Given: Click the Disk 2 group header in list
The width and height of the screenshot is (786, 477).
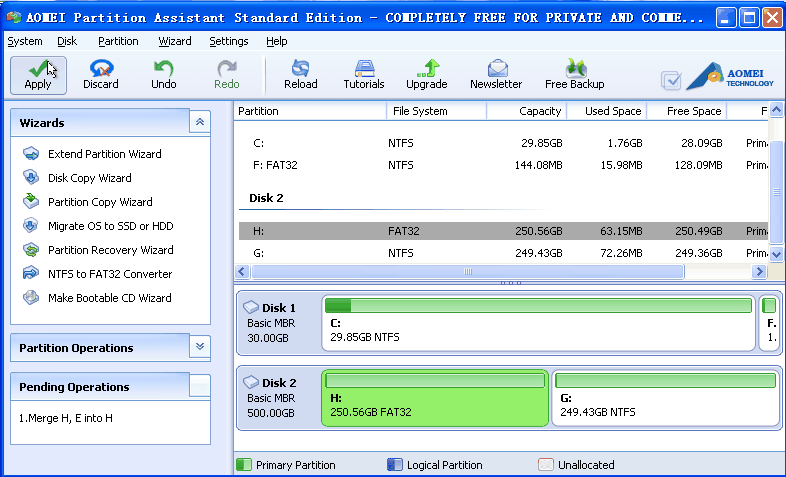Looking at the screenshot, I should click(266, 198).
